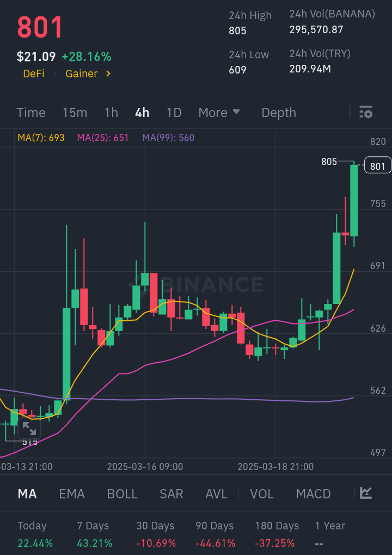Select the 1h interval tab

[x=111, y=113]
